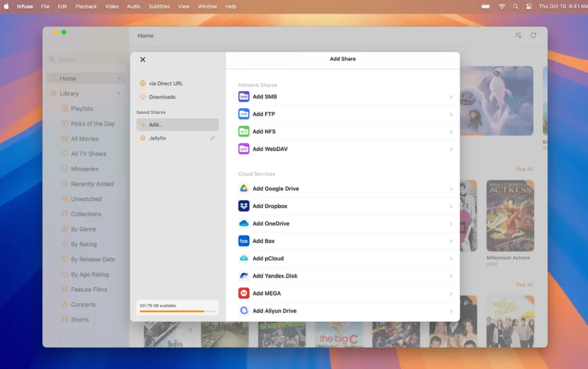The height and width of the screenshot is (369, 588).
Task: Select via Direct URL option
Action: (166, 83)
